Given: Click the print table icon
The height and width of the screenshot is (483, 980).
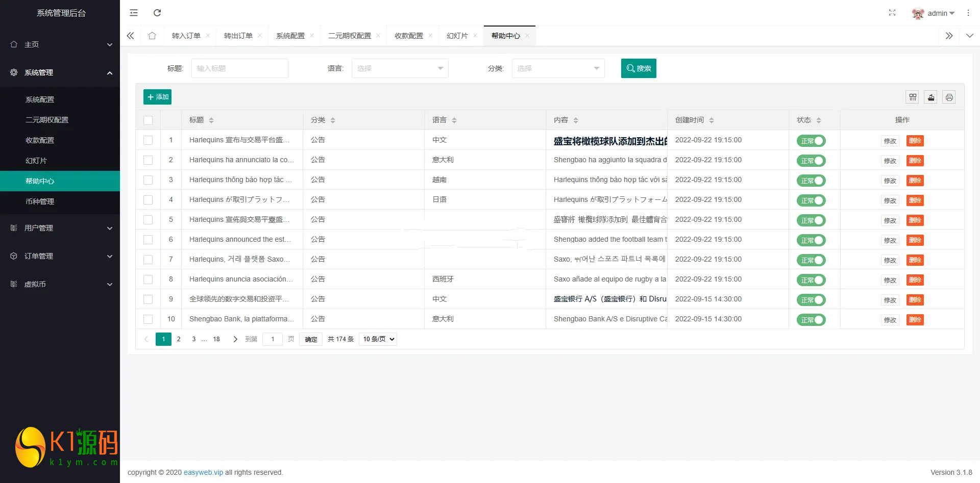Looking at the screenshot, I should coord(949,97).
